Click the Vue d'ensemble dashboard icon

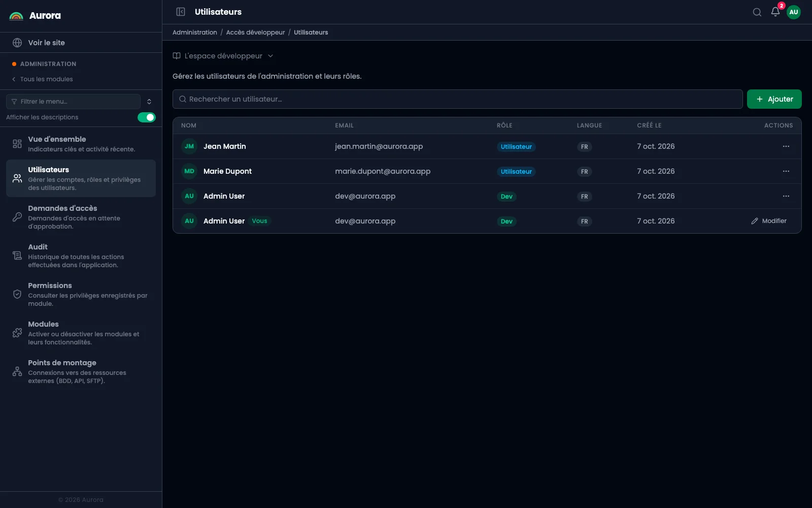[x=17, y=144]
